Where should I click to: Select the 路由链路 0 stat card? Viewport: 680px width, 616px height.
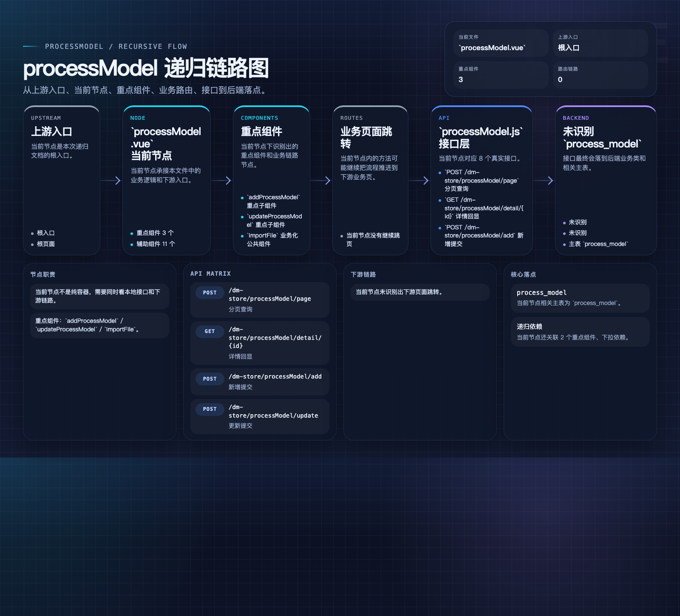[601, 75]
